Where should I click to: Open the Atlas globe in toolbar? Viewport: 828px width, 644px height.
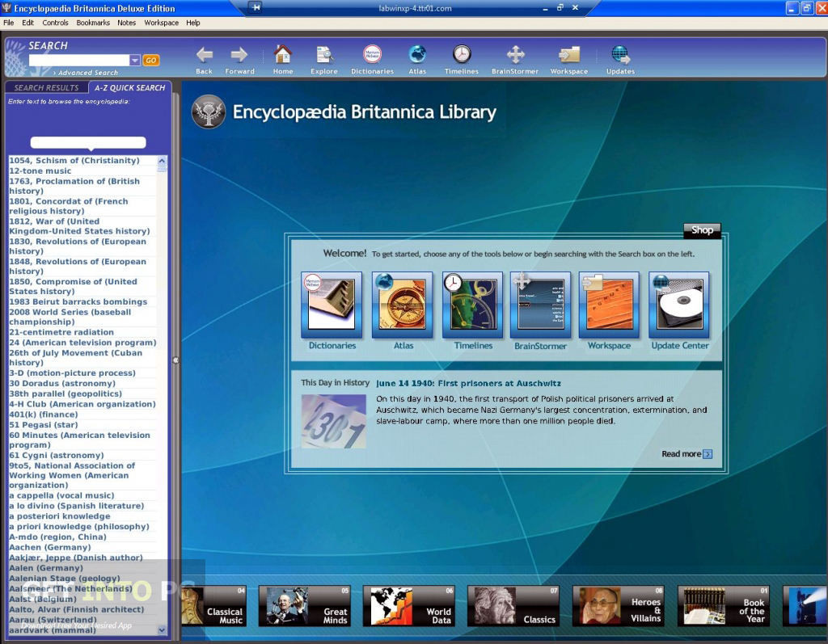point(417,54)
